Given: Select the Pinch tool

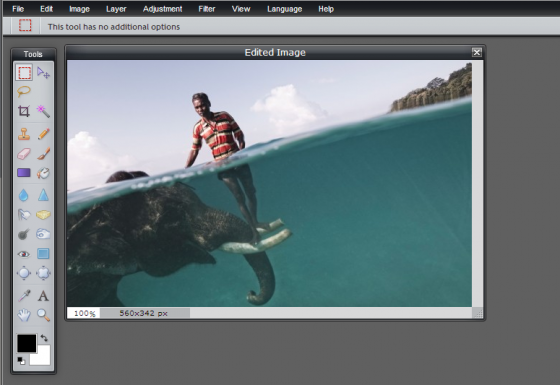Looking at the screenshot, I should 43,273.
